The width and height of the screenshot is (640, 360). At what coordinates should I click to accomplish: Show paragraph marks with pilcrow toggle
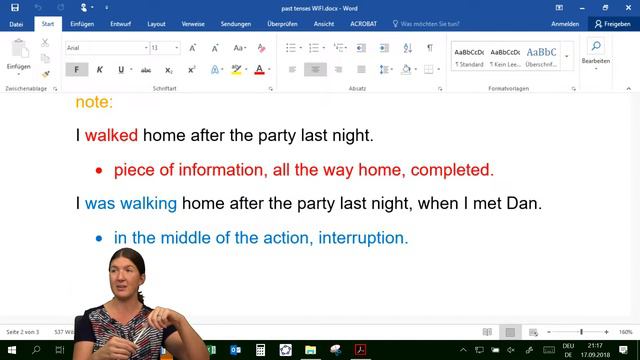click(430, 48)
